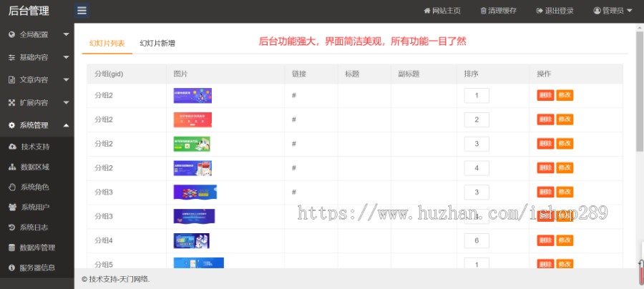Click the document icon for 文章内容
This screenshot has width=644, height=289.
tap(12, 80)
